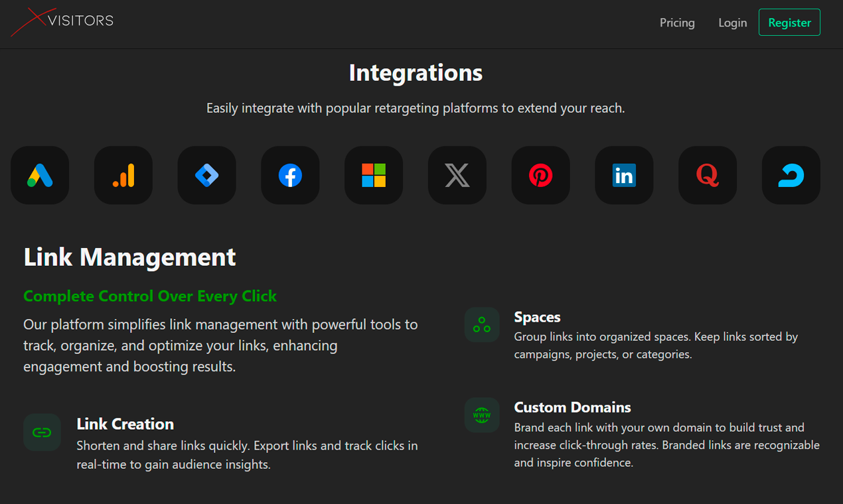This screenshot has width=843, height=504.
Task: Click the Custom Domains title
Action: tap(573, 407)
